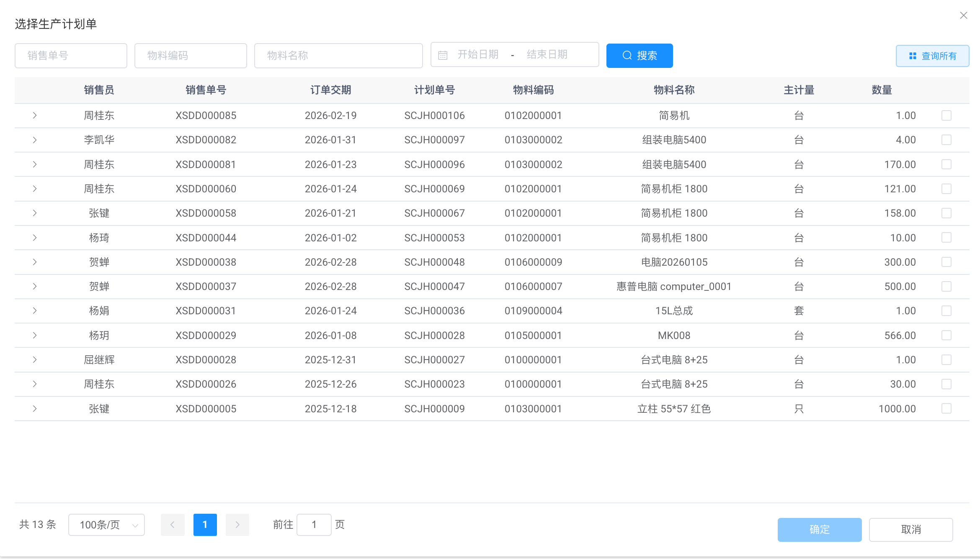Image resolution: width=980 pixels, height=559 pixels.
Task: Open the 100条/页 page size dropdown
Action: pyautogui.click(x=106, y=525)
